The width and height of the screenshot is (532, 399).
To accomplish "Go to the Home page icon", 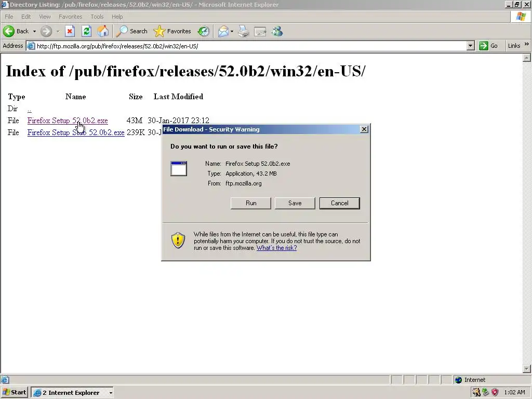I will coord(103,31).
